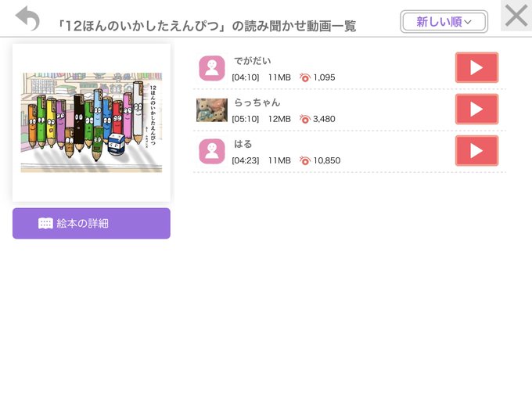
Task: Open はる's pink profile avatar
Action: click(212, 151)
